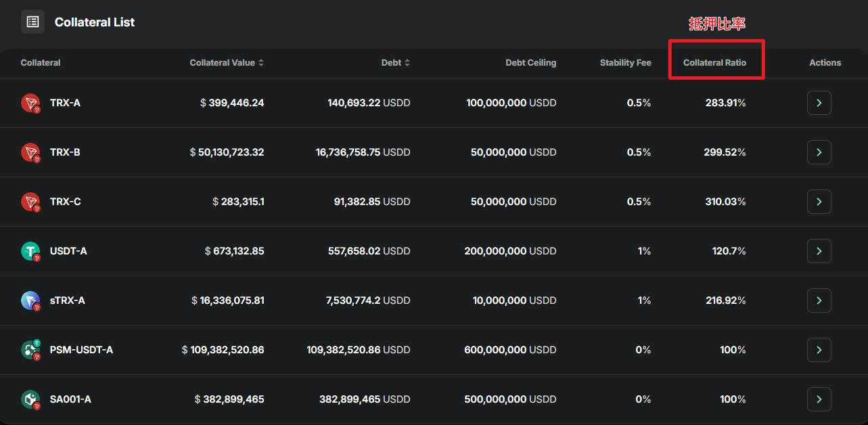Click the Stability Fee column header
The image size is (868, 425).
625,63
